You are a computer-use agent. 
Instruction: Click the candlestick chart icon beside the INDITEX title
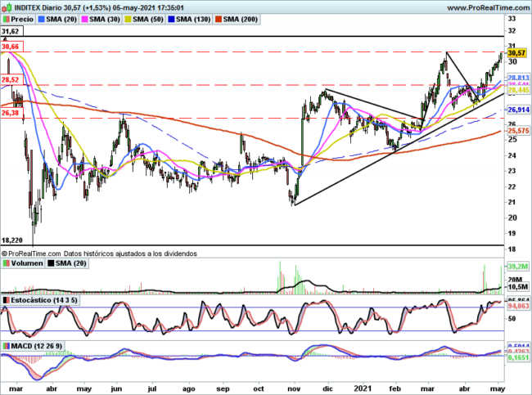coord(6,7)
